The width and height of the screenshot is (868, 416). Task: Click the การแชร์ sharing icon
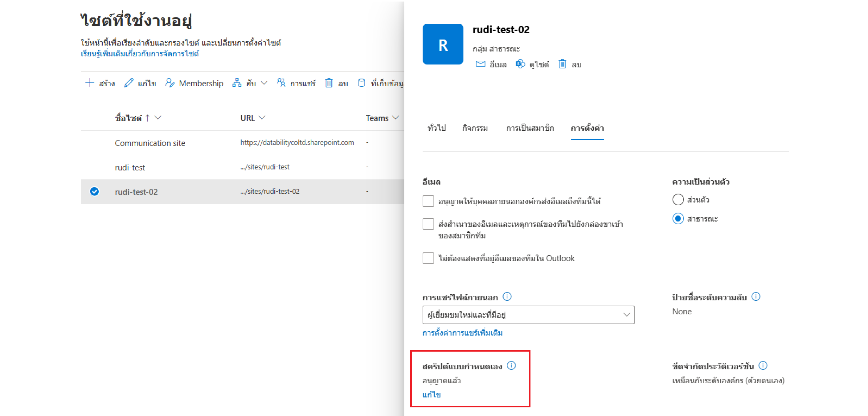coord(281,83)
